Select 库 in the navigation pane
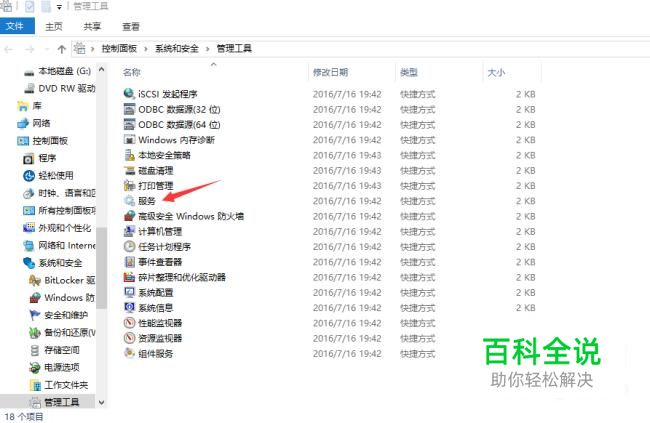This screenshot has height=423, width=650. point(37,106)
